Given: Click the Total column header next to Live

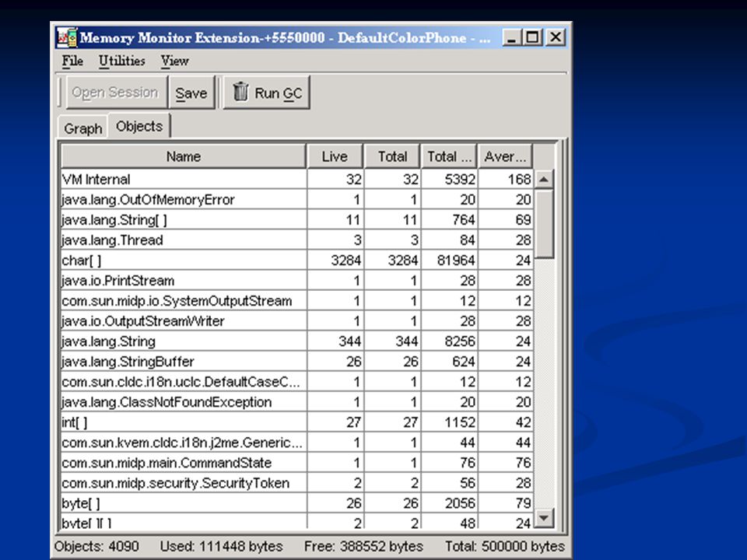Looking at the screenshot, I should [392, 156].
